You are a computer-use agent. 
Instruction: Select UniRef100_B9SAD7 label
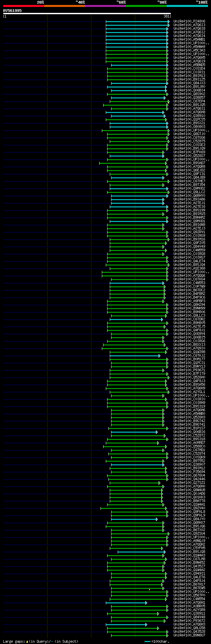tap(189, 163)
